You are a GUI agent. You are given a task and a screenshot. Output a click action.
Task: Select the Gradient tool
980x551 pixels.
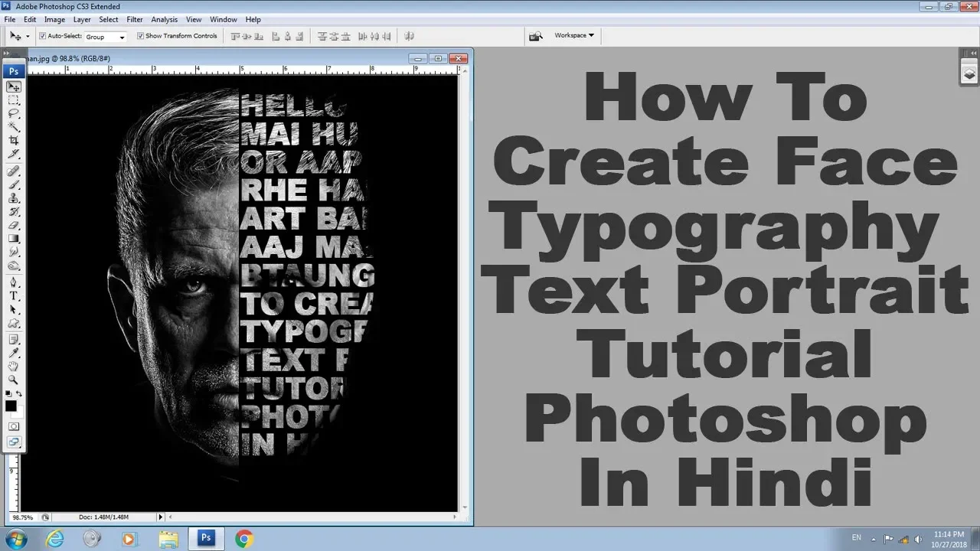(14, 239)
